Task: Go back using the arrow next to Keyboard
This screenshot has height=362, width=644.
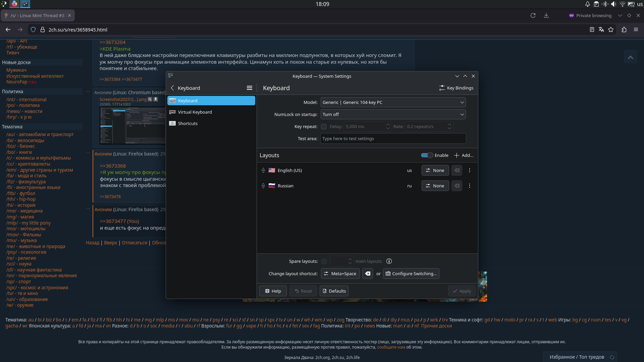Action: tap(172, 88)
